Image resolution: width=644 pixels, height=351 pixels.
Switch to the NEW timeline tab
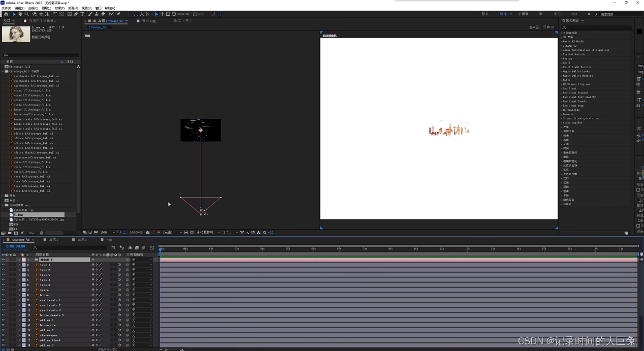point(109,239)
